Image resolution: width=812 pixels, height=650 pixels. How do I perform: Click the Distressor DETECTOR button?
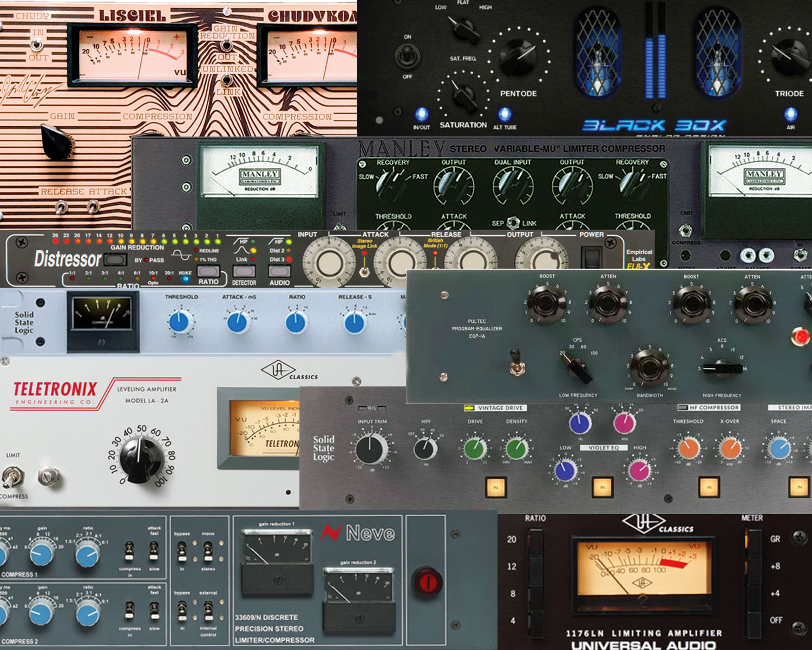pyautogui.click(x=244, y=271)
